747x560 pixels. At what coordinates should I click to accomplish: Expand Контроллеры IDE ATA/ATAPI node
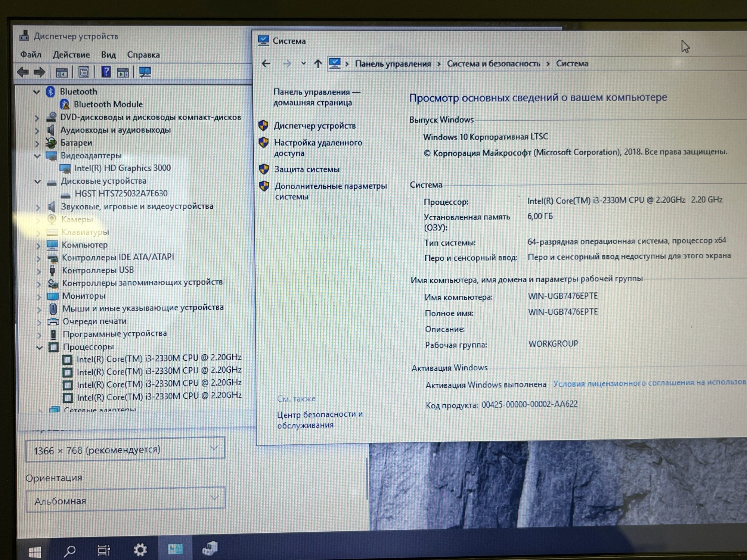38,258
